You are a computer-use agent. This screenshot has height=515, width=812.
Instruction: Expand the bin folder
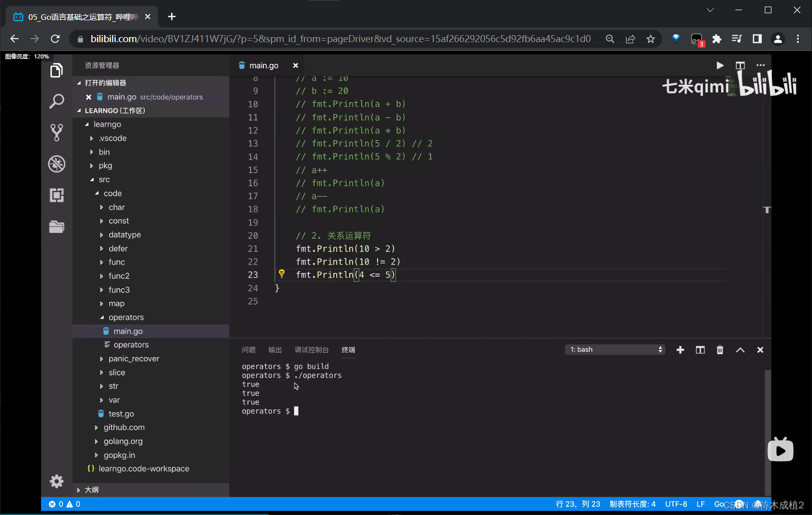tap(104, 152)
